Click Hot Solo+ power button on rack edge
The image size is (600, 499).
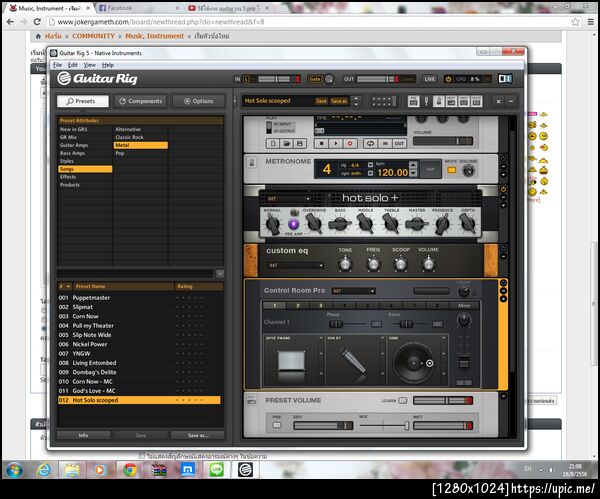click(x=504, y=189)
